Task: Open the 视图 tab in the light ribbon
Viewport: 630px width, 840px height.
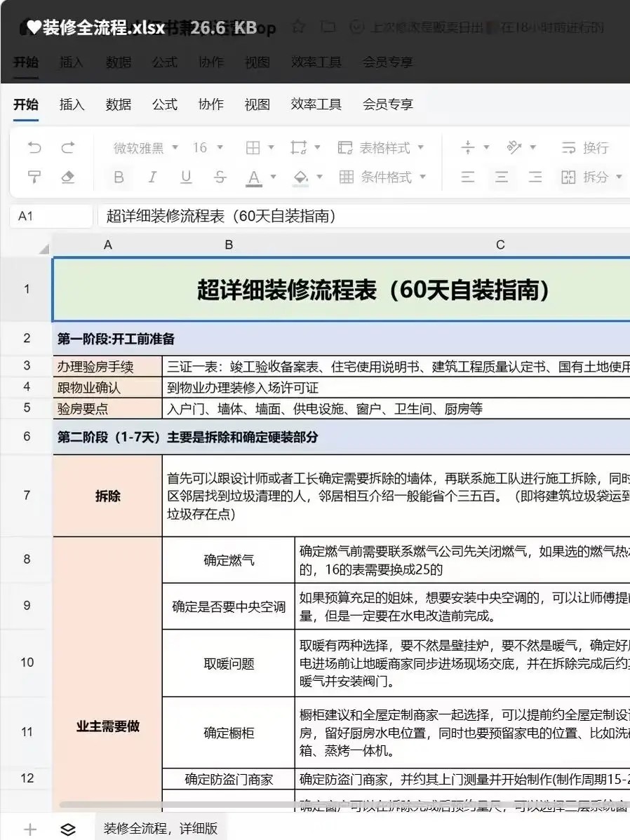Action: 257,104
